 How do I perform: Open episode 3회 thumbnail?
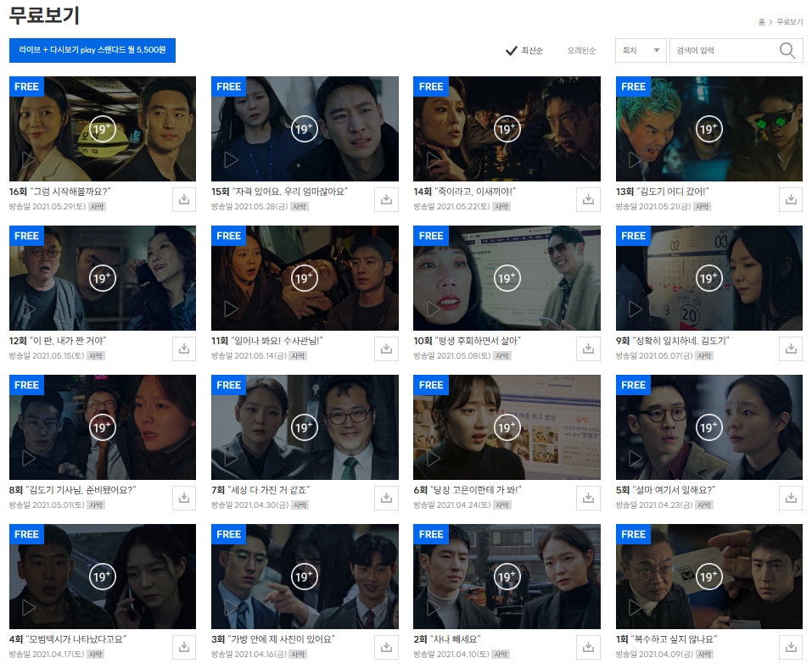305,577
